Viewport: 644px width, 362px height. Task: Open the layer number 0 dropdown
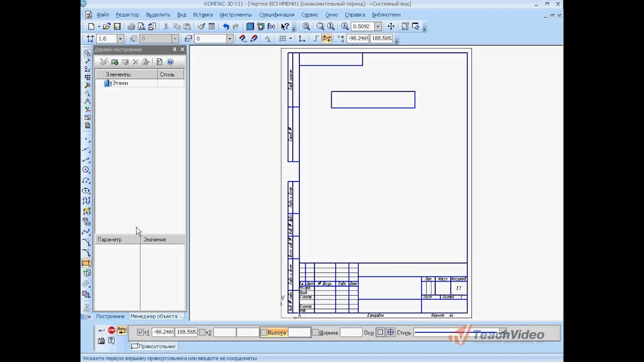coord(230,39)
